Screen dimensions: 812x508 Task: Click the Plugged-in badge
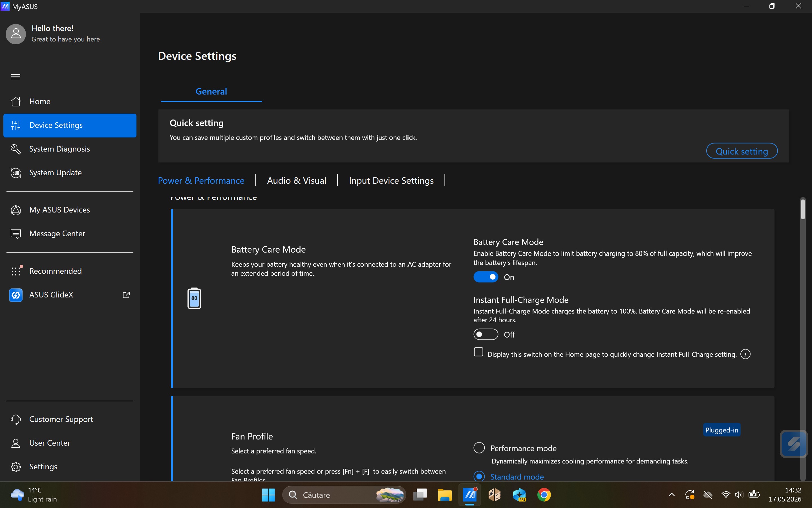pyautogui.click(x=721, y=430)
